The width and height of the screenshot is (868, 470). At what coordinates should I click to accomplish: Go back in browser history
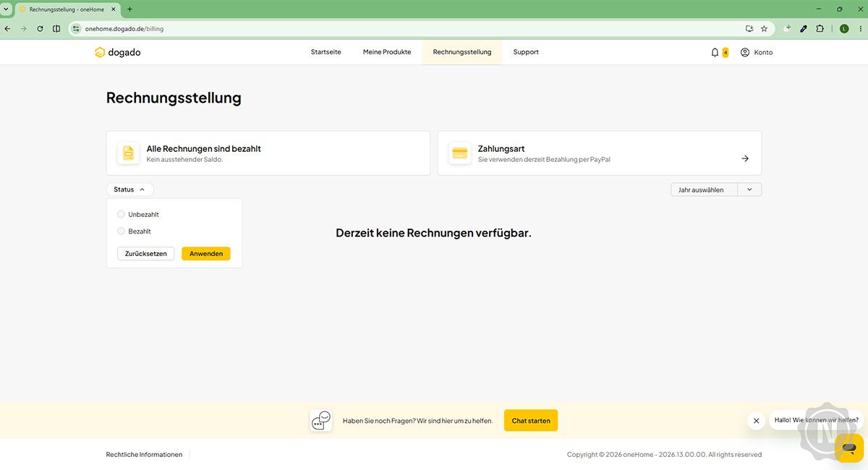7,29
